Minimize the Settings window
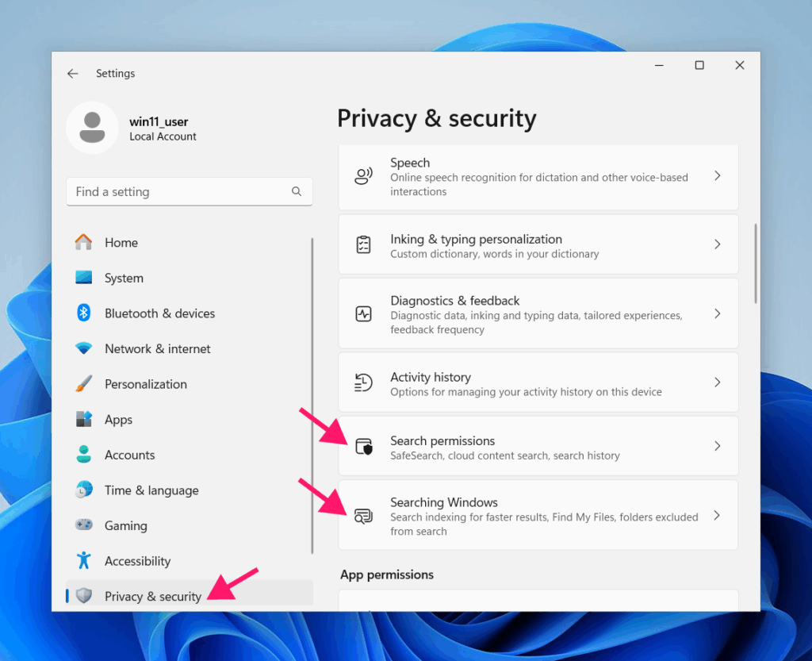The width and height of the screenshot is (812, 661). (x=659, y=65)
